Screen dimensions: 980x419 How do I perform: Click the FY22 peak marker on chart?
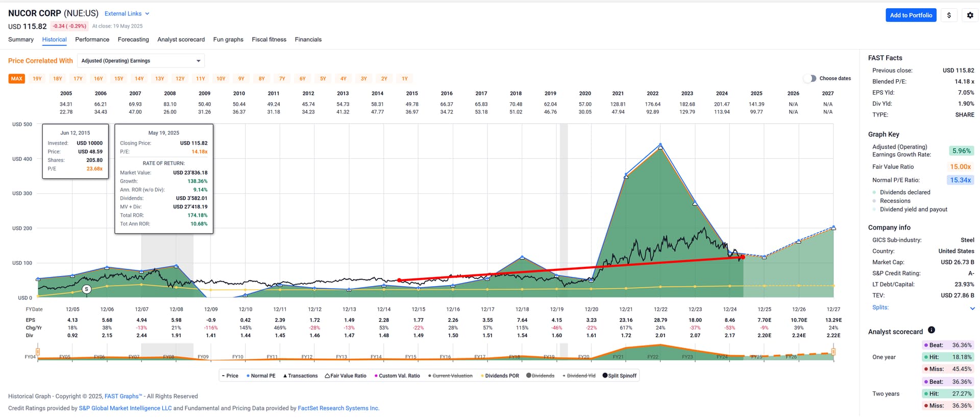pos(660,145)
